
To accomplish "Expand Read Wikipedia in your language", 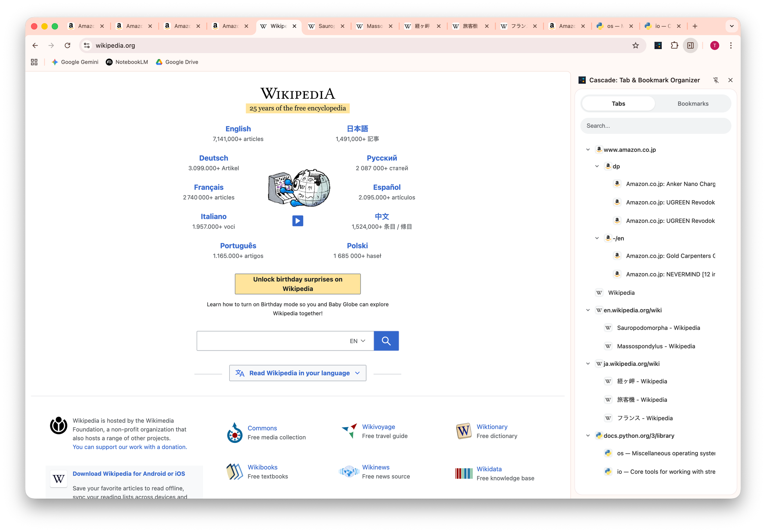I will tap(297, 373).
